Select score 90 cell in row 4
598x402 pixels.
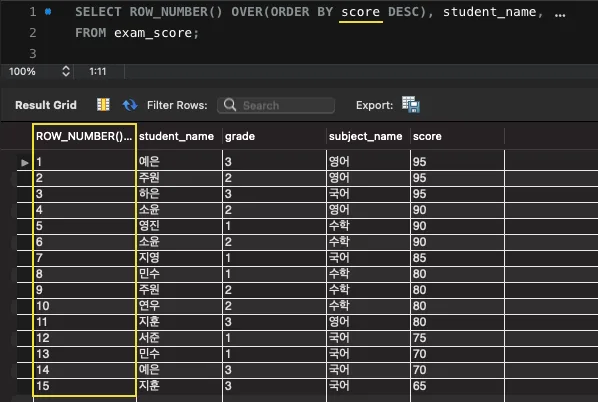click(457, 210)
